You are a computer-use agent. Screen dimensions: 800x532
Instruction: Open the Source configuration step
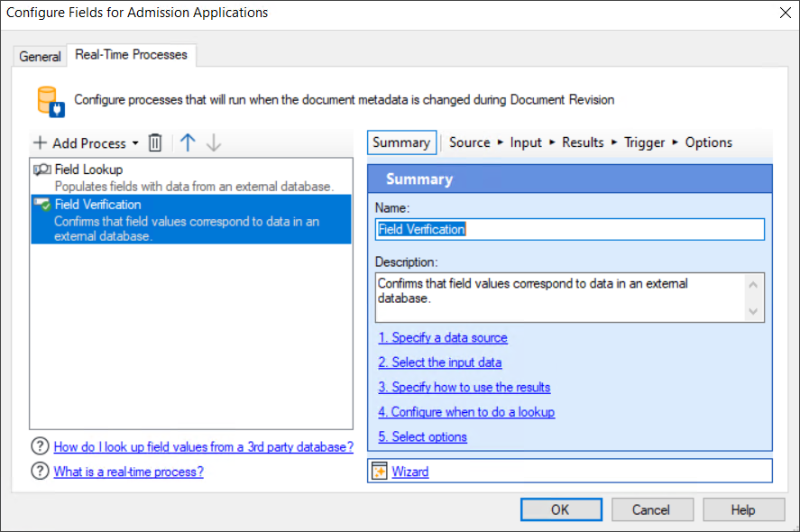pos(470,142)
